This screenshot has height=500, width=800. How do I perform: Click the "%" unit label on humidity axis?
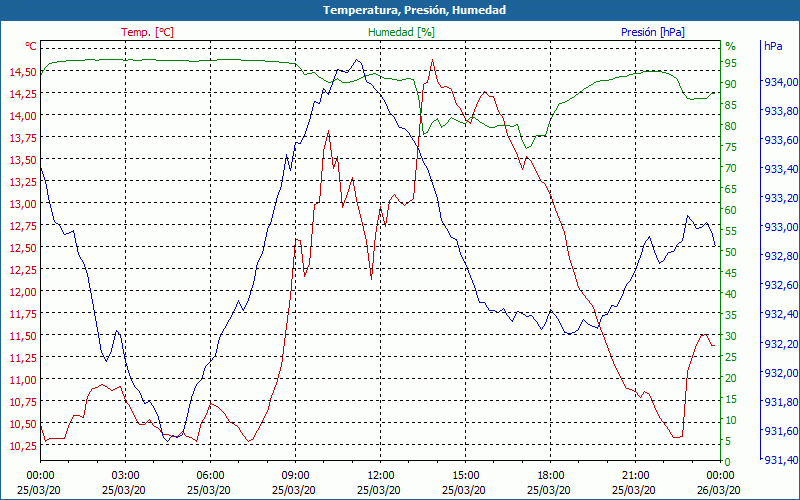[731, 46]
